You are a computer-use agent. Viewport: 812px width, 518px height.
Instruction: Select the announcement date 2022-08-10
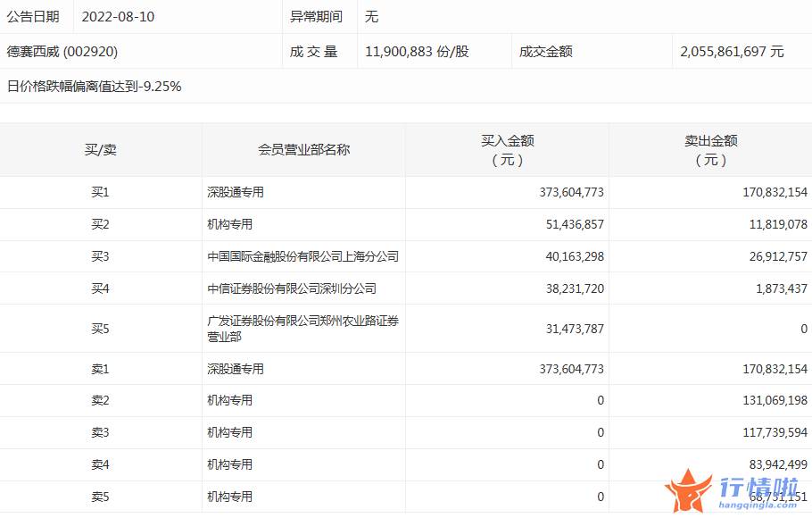coord(118,17)
